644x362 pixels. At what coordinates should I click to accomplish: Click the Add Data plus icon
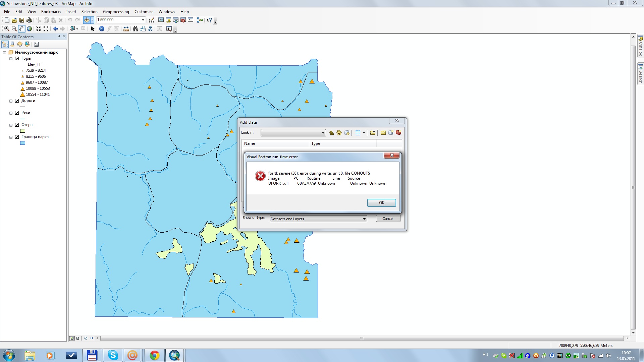click(87, 20)
